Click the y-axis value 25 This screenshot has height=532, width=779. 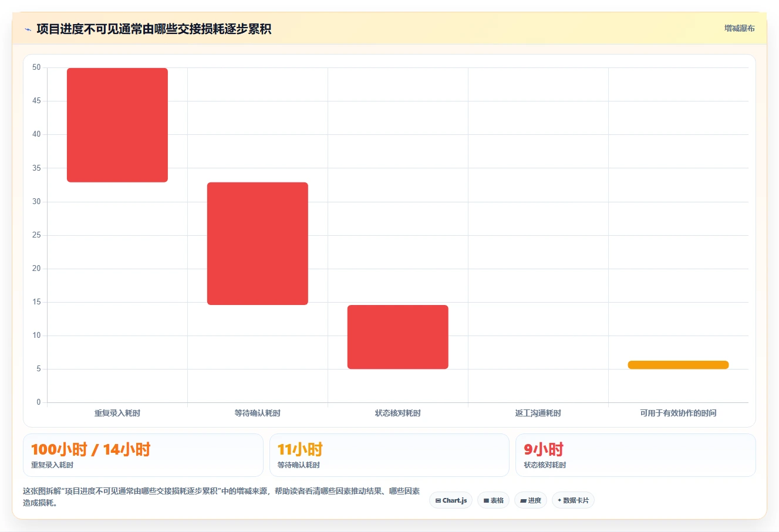coord(36,235)
